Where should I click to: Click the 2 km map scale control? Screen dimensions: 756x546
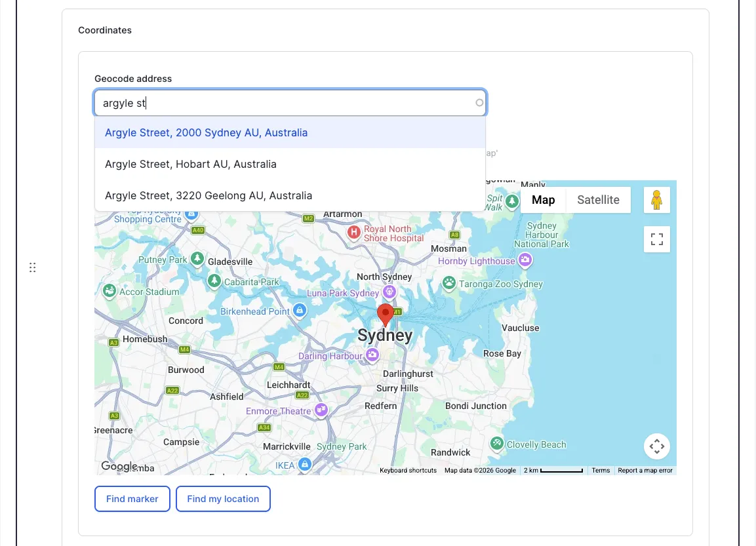(553, 471)
